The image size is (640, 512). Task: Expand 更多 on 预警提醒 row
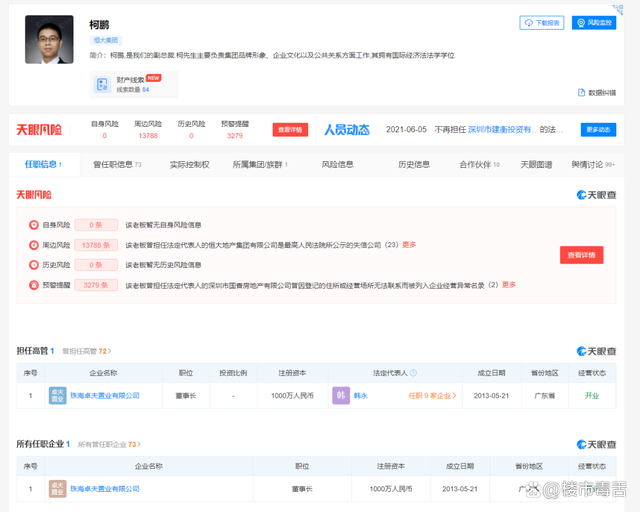(509, 285)
